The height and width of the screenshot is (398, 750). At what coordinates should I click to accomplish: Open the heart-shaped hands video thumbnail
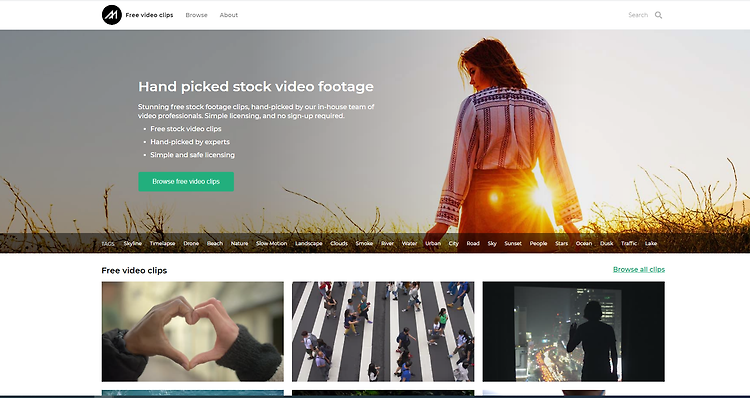(192, 332)
